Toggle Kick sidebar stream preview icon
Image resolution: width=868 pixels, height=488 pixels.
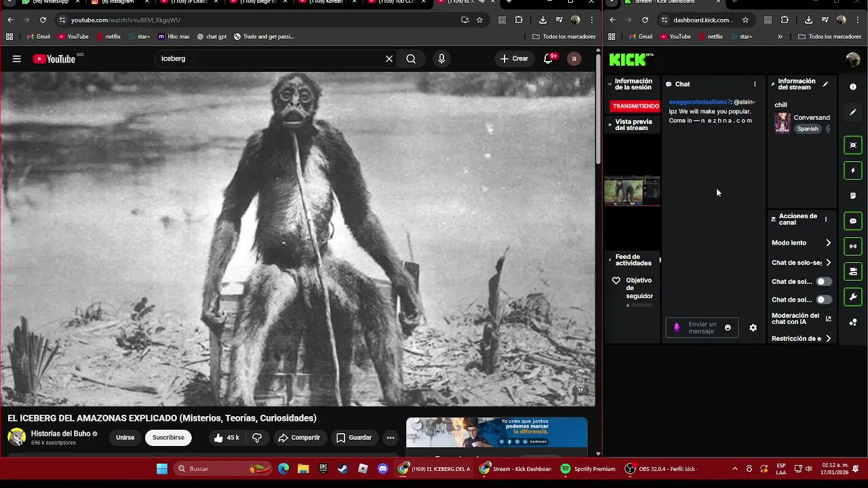click(853, 145)
